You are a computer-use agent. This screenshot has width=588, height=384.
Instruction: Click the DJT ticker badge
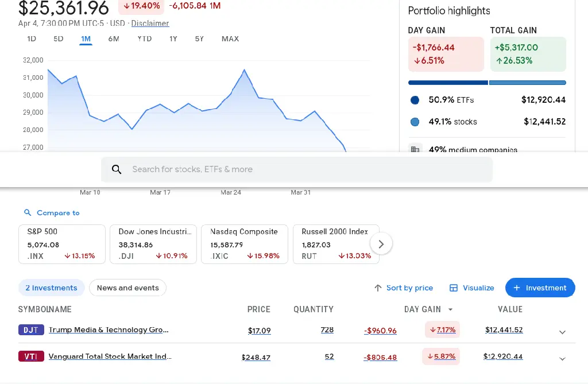point(31,330)
